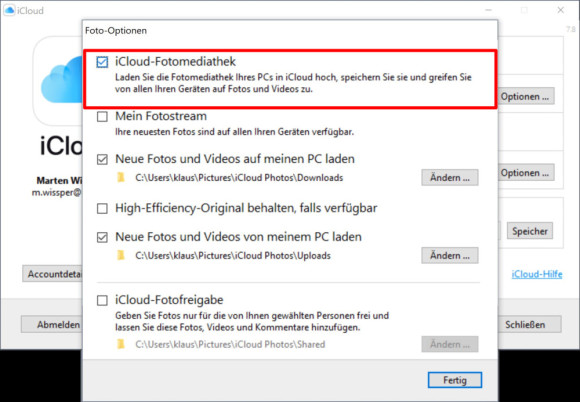
Task: Enable the iCloud-Fotofreigabe checkbox
Action: coord(102,300)
